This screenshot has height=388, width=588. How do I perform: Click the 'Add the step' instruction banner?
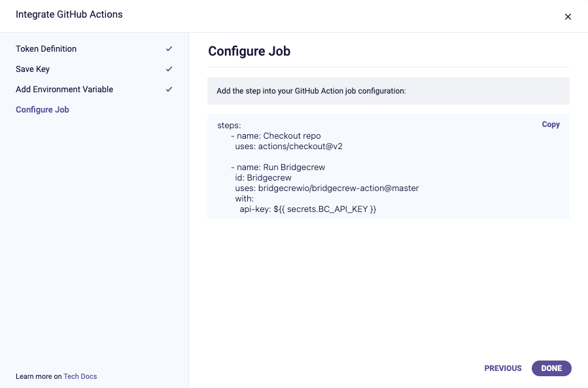[389, 91]
